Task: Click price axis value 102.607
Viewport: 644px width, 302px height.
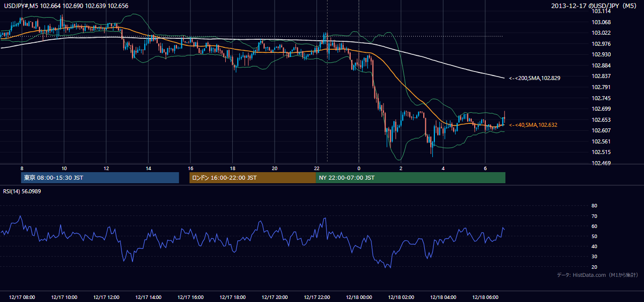Action: click(x=601, y=130)
